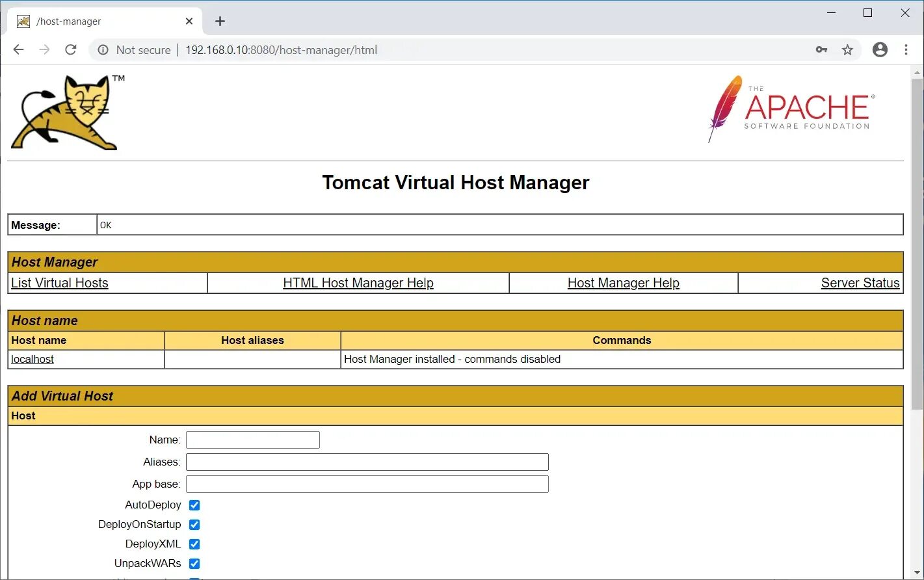This screenshot has height=580, width=924.
Task: Open the Chrome profile avatar icon
Action: pos(880,50)
